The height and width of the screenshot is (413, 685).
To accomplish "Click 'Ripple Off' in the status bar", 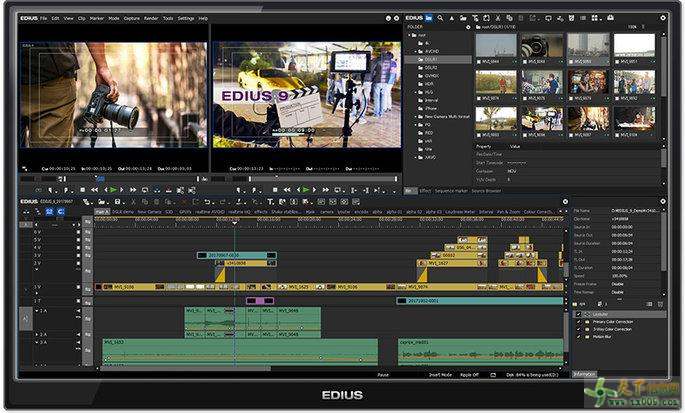I will click(x=469, y=375).
